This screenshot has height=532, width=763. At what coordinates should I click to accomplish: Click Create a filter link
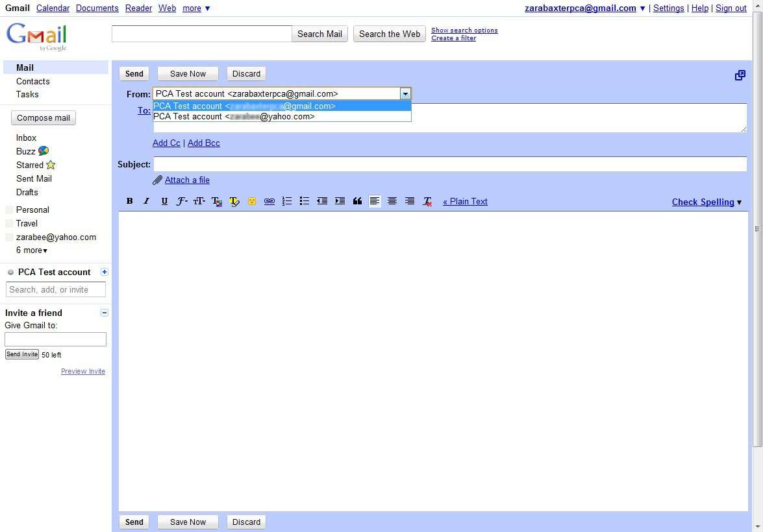coord(453,38)
